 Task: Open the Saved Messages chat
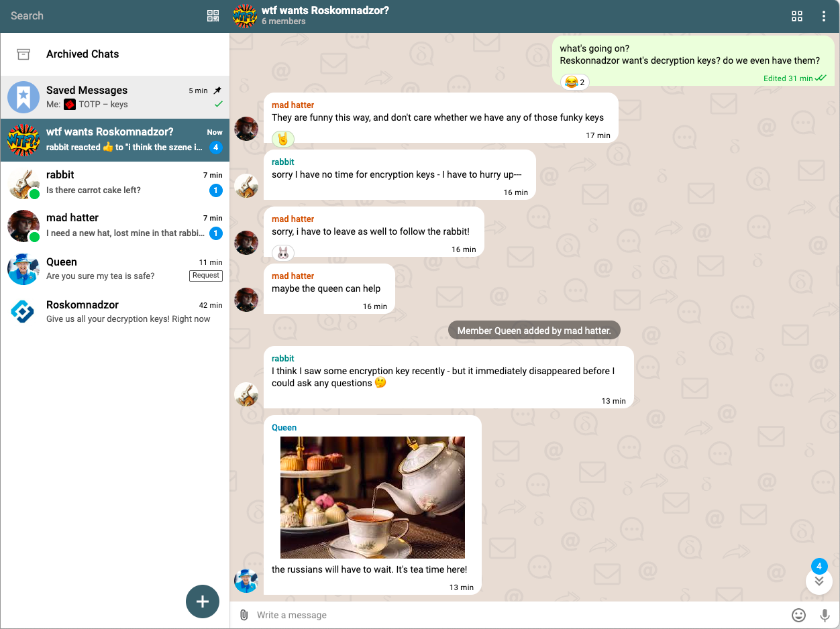[115, 97]
